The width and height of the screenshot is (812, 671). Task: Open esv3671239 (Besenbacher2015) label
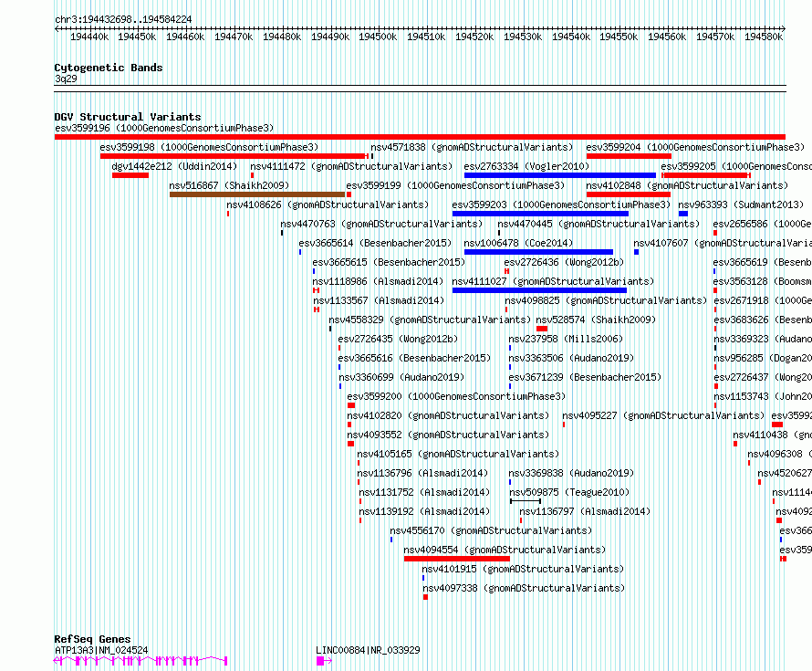click(585, 377)
